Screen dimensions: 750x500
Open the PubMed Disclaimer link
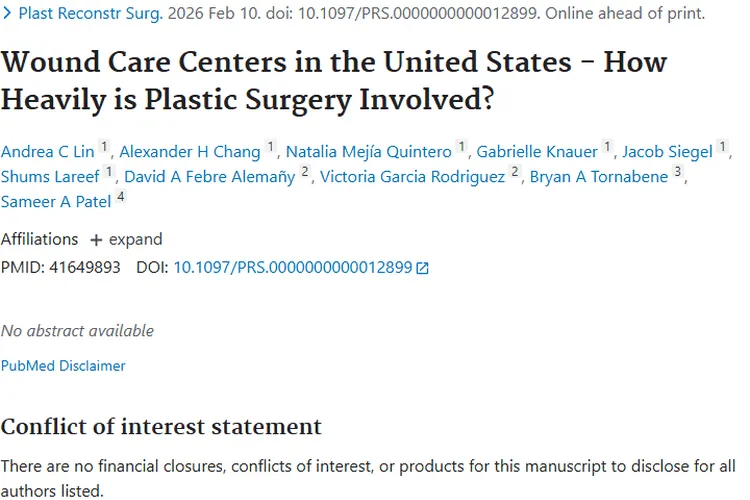(x=63, y=366)
